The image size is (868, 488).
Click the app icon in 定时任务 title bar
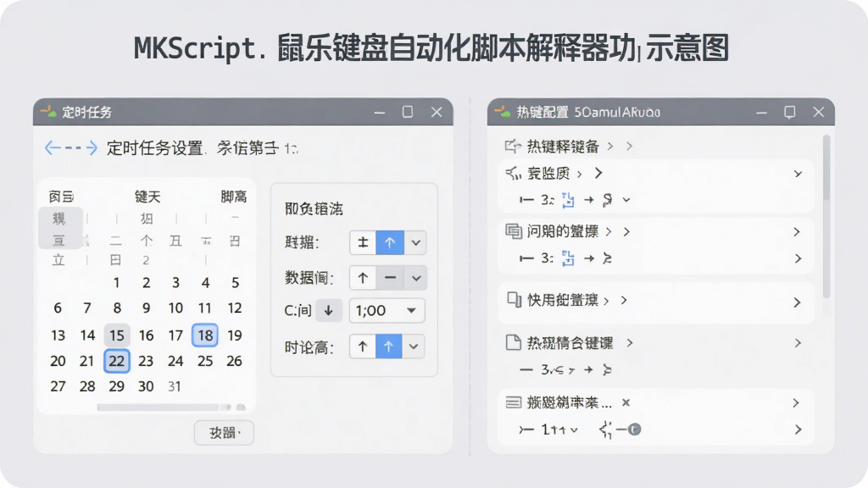[48, 111]
